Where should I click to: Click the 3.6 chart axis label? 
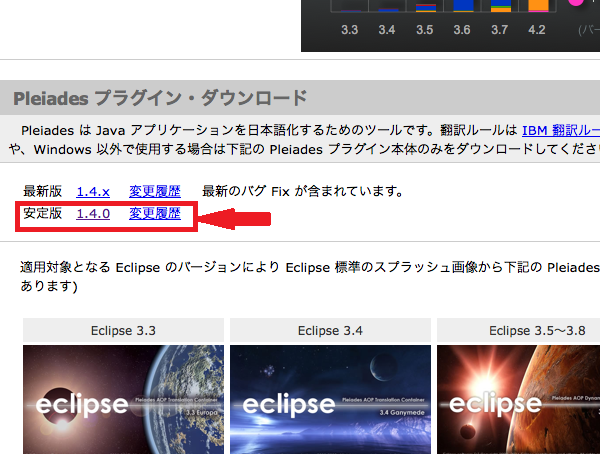click(462, 30)
